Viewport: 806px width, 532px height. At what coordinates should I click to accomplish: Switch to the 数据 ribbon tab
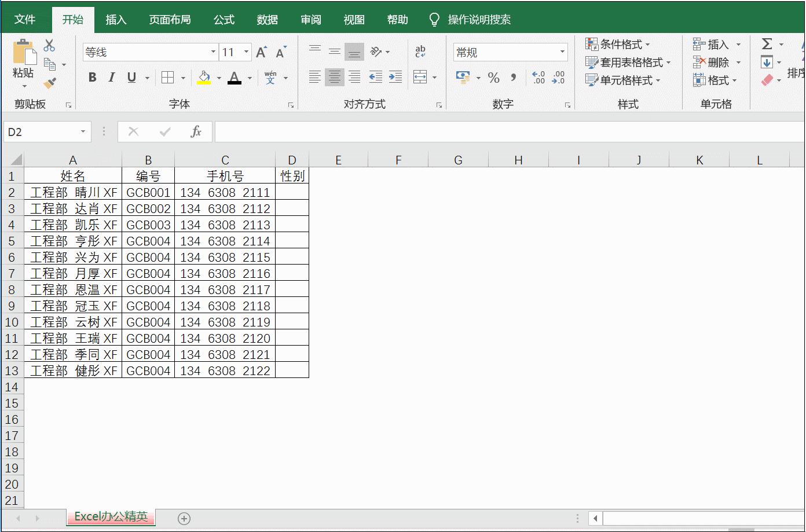click(267, 19)
